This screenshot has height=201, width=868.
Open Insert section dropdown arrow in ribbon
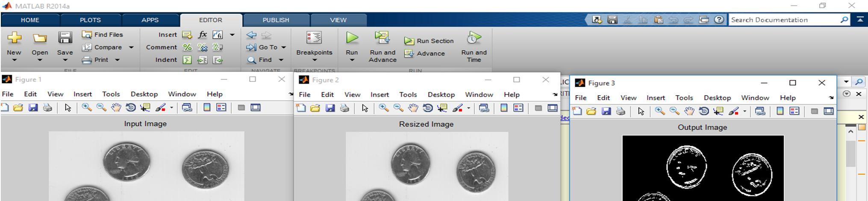232,35
